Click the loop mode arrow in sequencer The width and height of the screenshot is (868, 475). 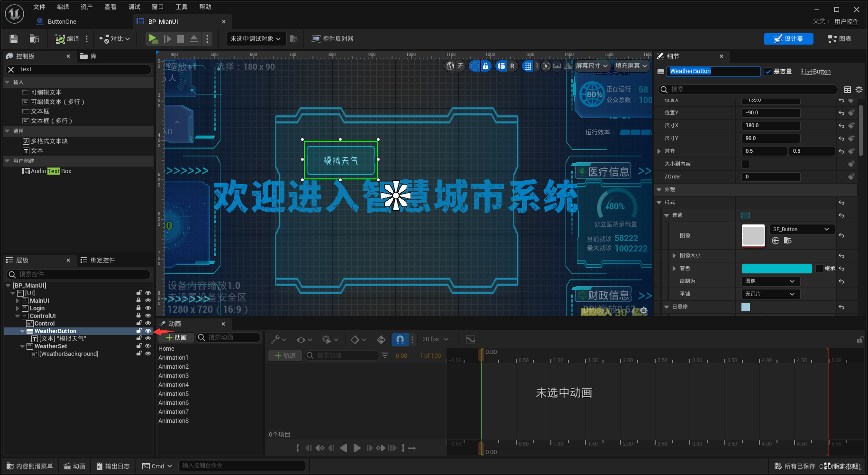click(x=412, y=448)
